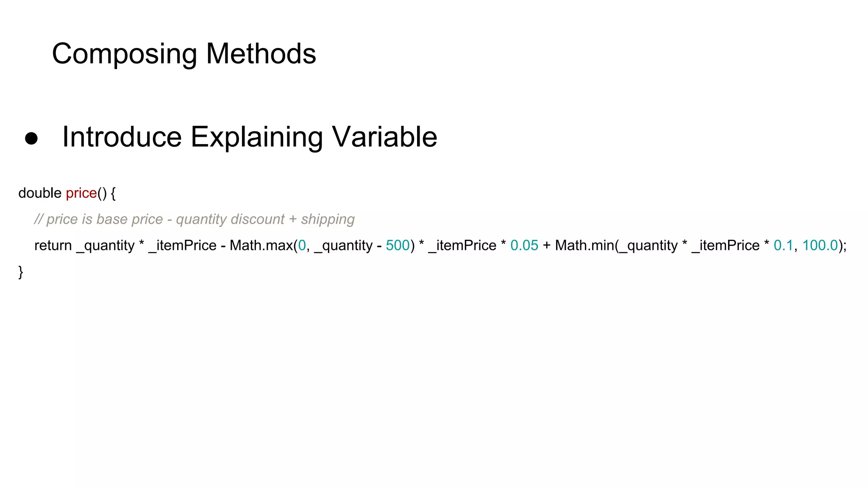Click the word "Methods" in the title
Viewport: 868px width, 488px height.
pyautogui.click(x=261, y=54)
